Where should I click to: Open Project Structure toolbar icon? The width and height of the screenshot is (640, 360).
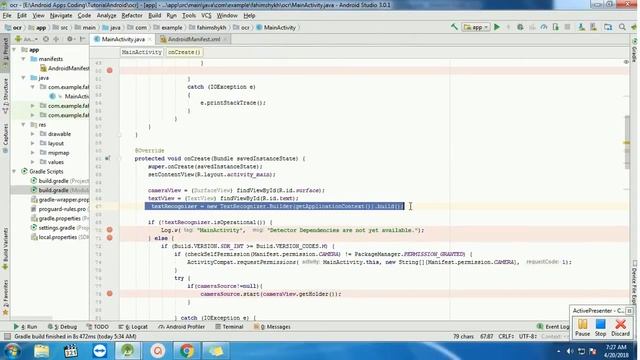click(608, 27)
